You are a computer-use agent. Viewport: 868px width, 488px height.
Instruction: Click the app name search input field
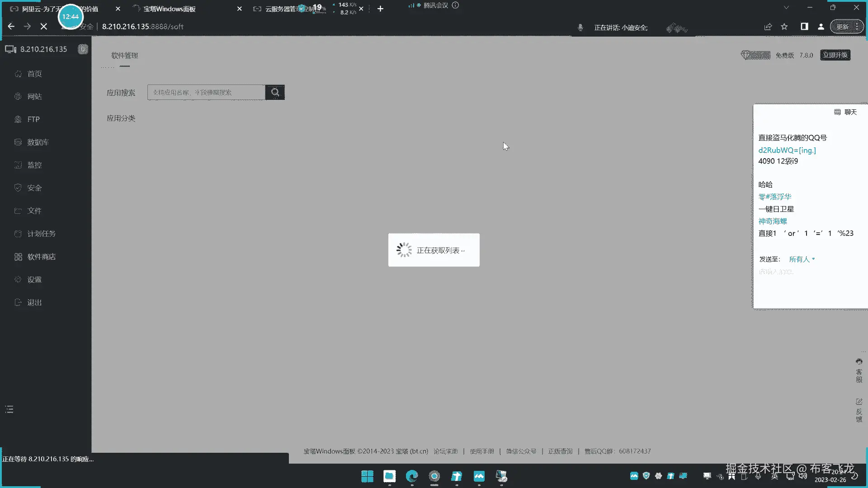point(206,92)
